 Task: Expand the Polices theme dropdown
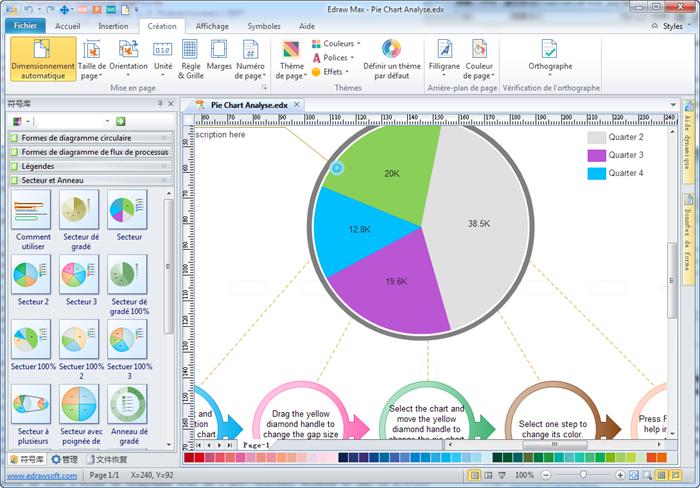click(x=335, y=58)
